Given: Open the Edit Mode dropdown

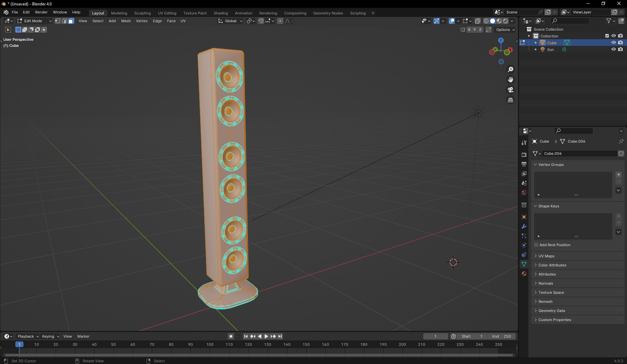Looking at the screenshot, I should (x=34, y=21).
